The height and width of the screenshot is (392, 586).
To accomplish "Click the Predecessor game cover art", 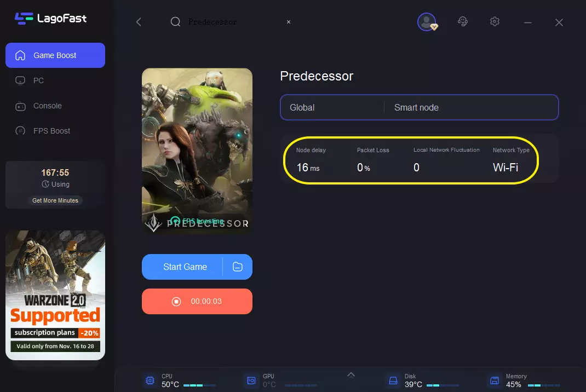I will coord(197,151).
